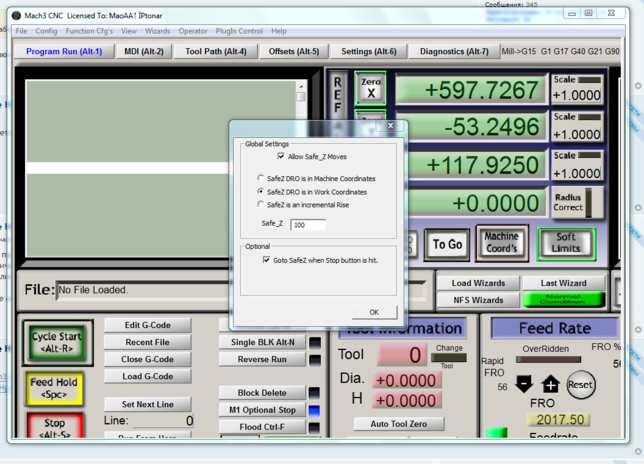Image resolution: width=644 pixels, height=464 pixels.
Task: Click the Block Delete indicator LED
Action: tap(315, 393)
